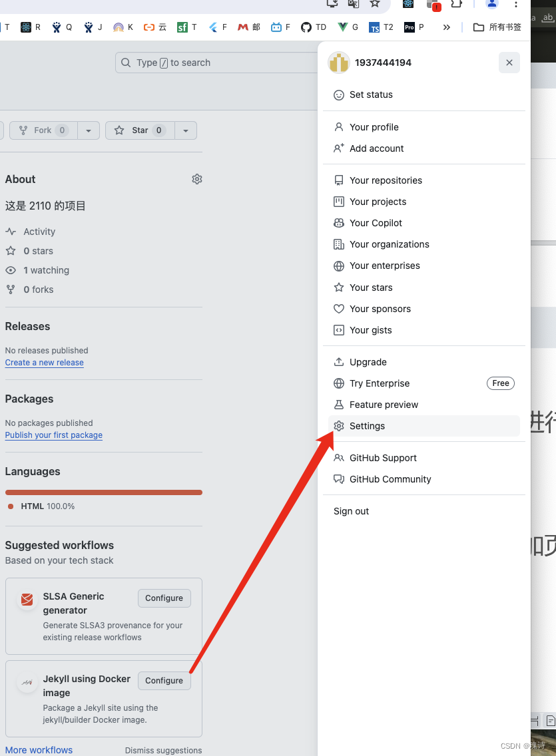Click the Copilot icon
The width and height of the screenshot is (556, 756).
339,223
